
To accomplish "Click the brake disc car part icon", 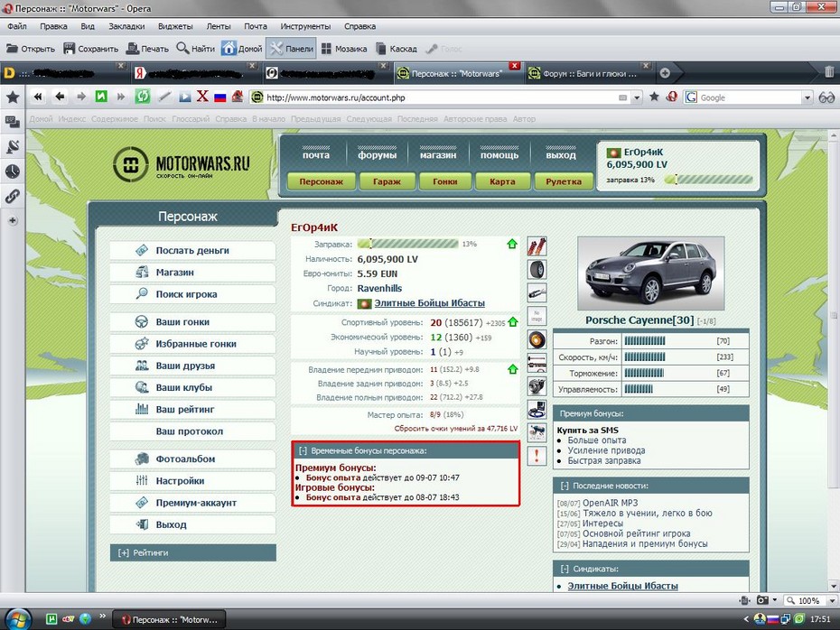I will pos(537,339).
